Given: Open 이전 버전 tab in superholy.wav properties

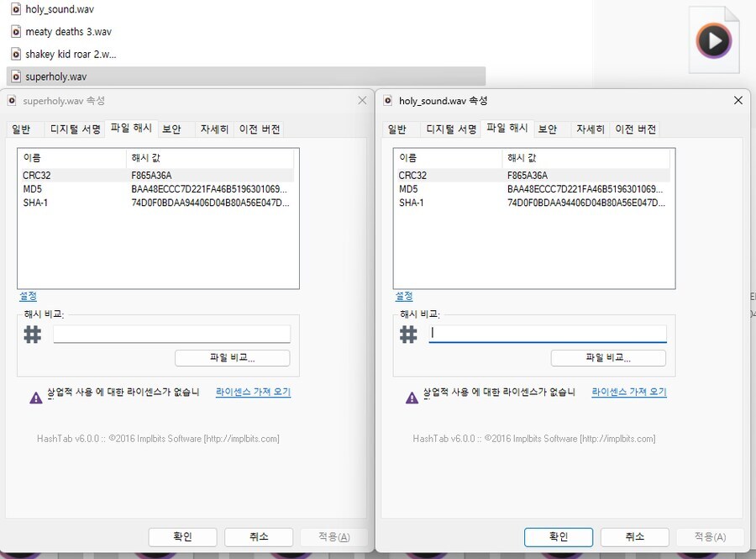Looking at the screenshot, I should [260, 129].
